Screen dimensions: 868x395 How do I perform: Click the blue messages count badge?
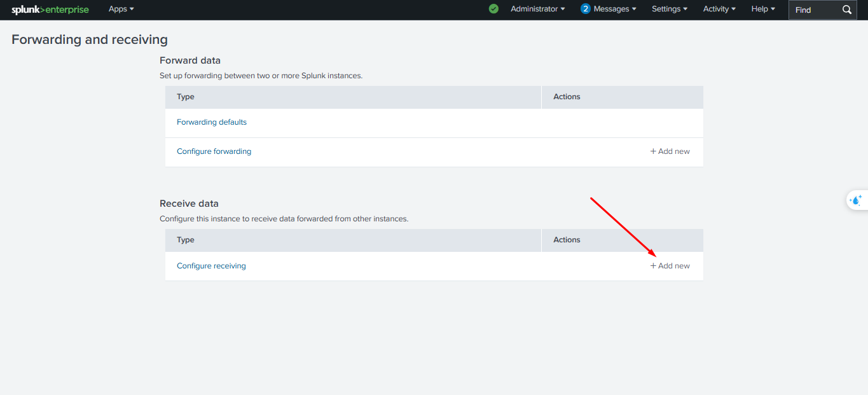pyautogui.click(x=586, y=9)
